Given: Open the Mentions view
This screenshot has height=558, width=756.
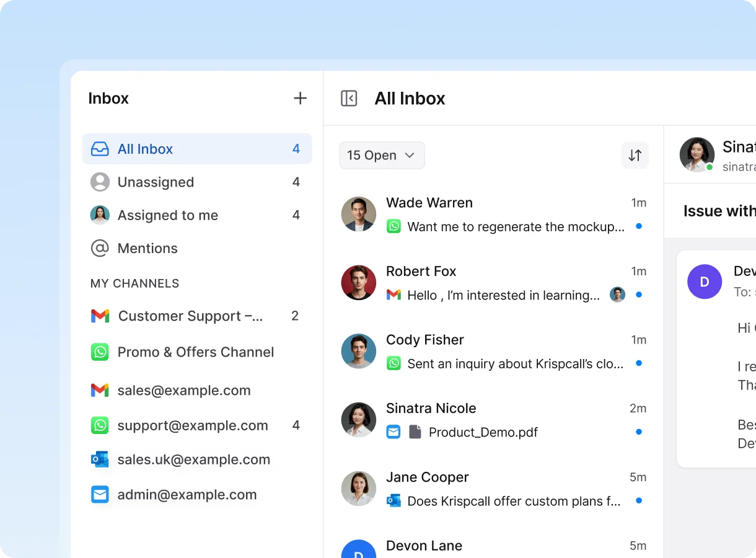Looking at the screenshot, I should [197, 248].
